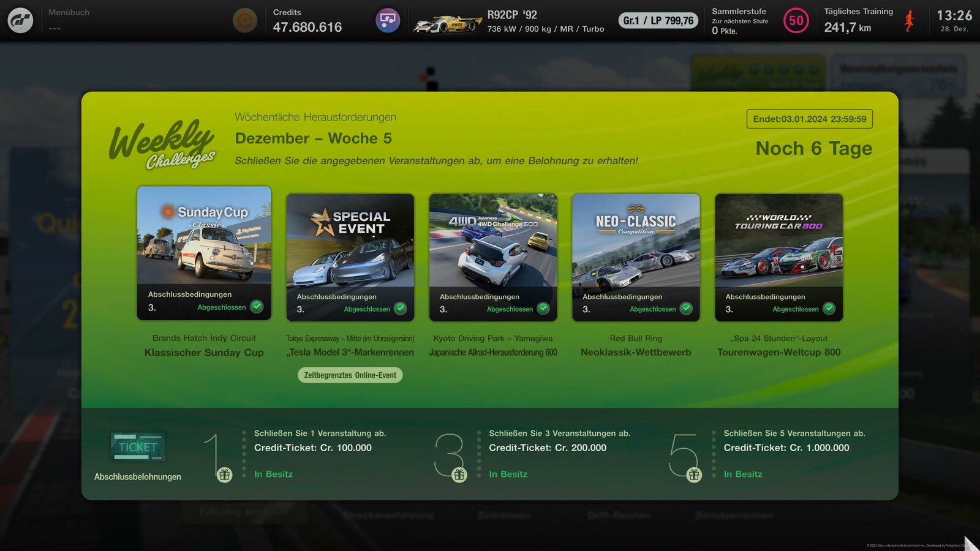The image size is (980, 551).
Task: Click the Klassischer Sunday Cup title text
Action: tap(204, 353)
